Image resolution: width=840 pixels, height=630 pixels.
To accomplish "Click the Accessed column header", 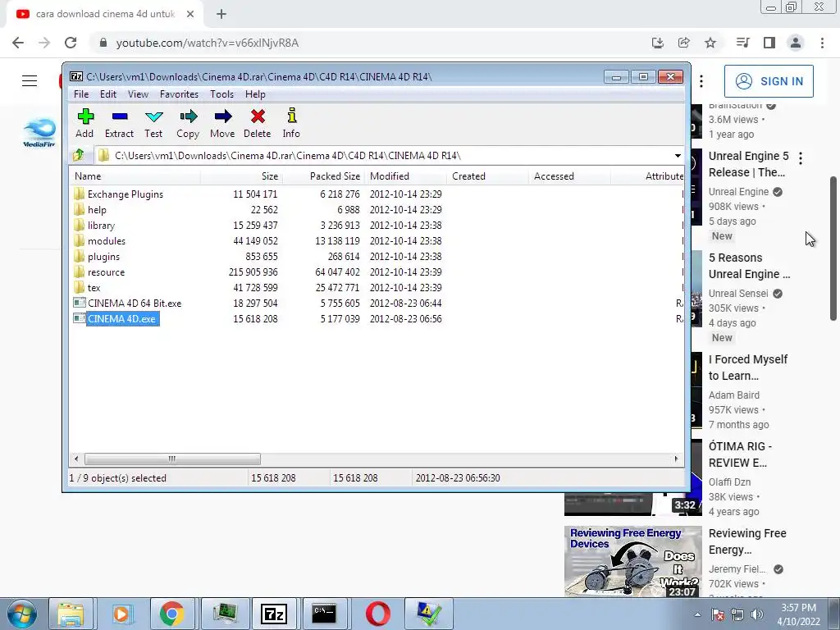I will click(x=569, y=176).
